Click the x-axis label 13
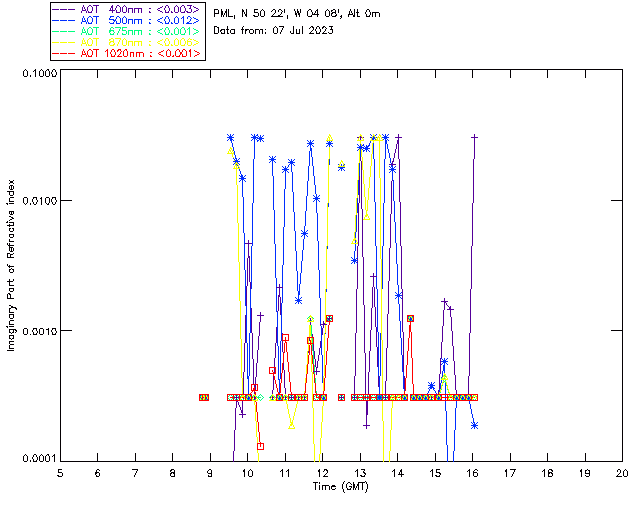The image size is (640, 512). 360,473
